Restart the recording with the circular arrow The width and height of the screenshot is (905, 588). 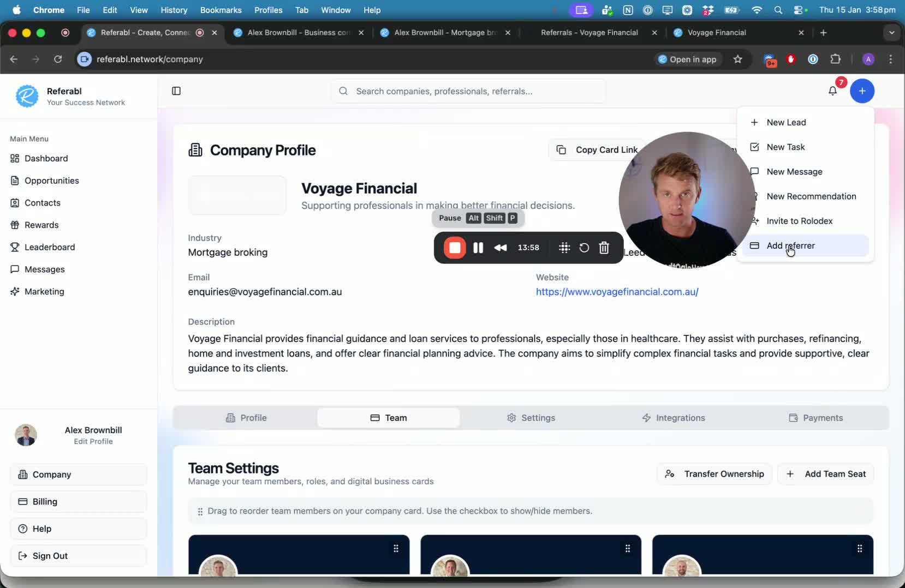[x=584, y=248]
